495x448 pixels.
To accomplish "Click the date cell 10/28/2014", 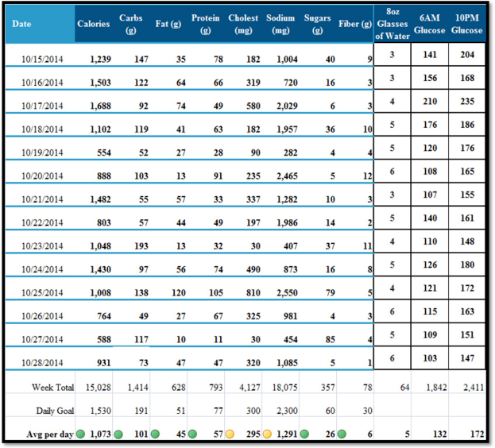I will point(42,363).
